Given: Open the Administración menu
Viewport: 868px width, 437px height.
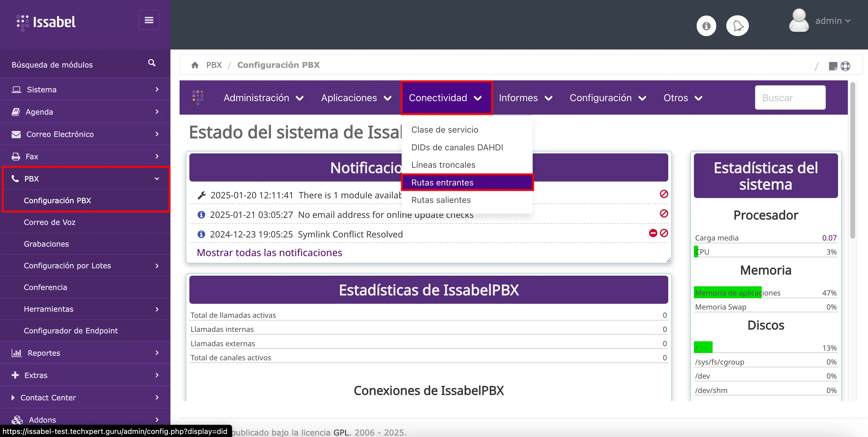Looking at the screenshot, I should point(263,98).
